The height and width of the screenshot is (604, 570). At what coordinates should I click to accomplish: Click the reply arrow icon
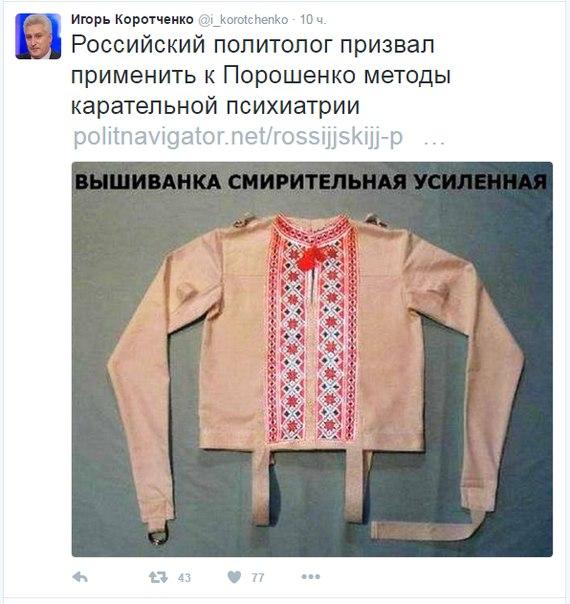click(x=80, y=577)
